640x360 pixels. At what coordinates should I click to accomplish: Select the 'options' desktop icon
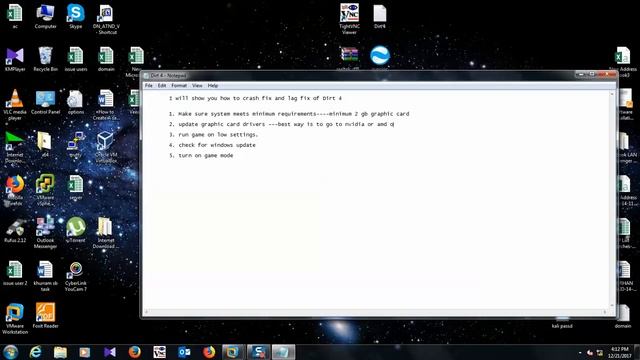click(x=76, y=102)
